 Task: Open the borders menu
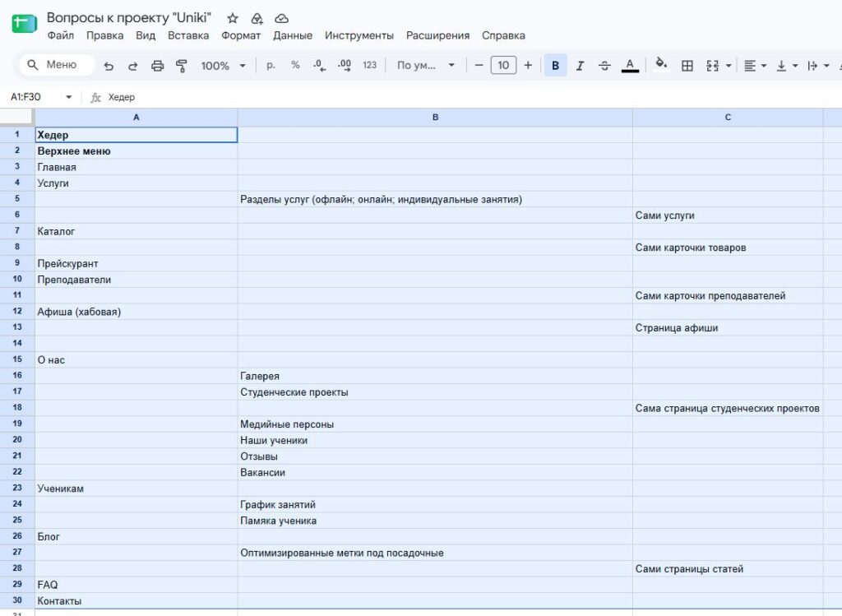pos(687,66)
